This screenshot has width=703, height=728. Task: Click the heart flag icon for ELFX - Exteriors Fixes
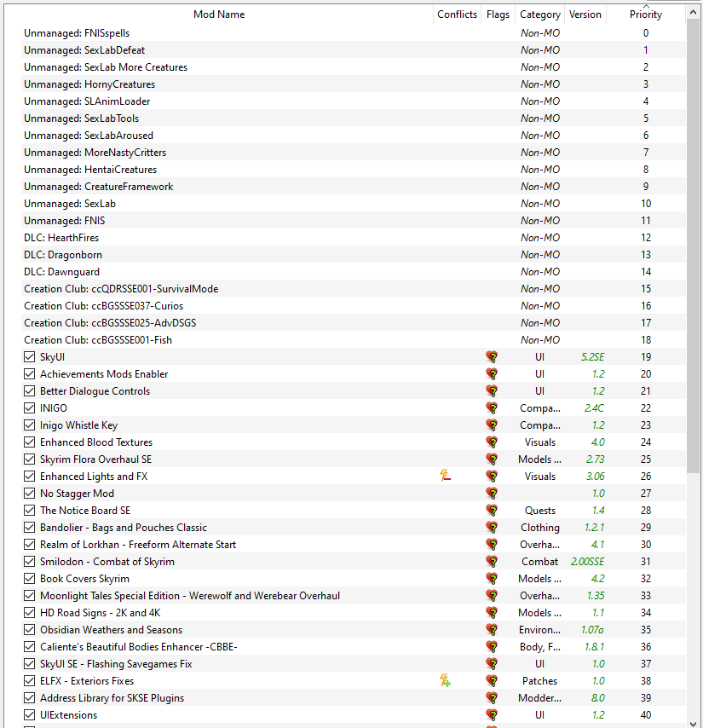click(x=492, y=681)
